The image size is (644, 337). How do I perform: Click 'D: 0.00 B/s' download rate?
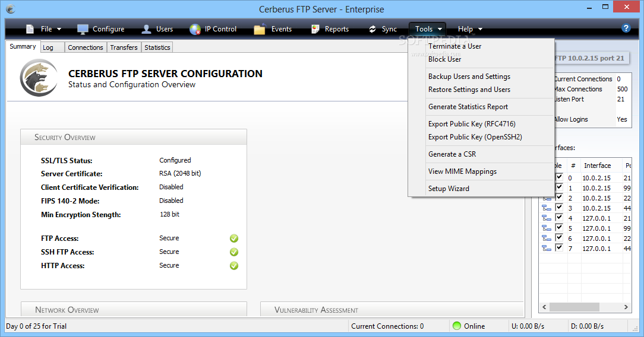coord(588,326)
